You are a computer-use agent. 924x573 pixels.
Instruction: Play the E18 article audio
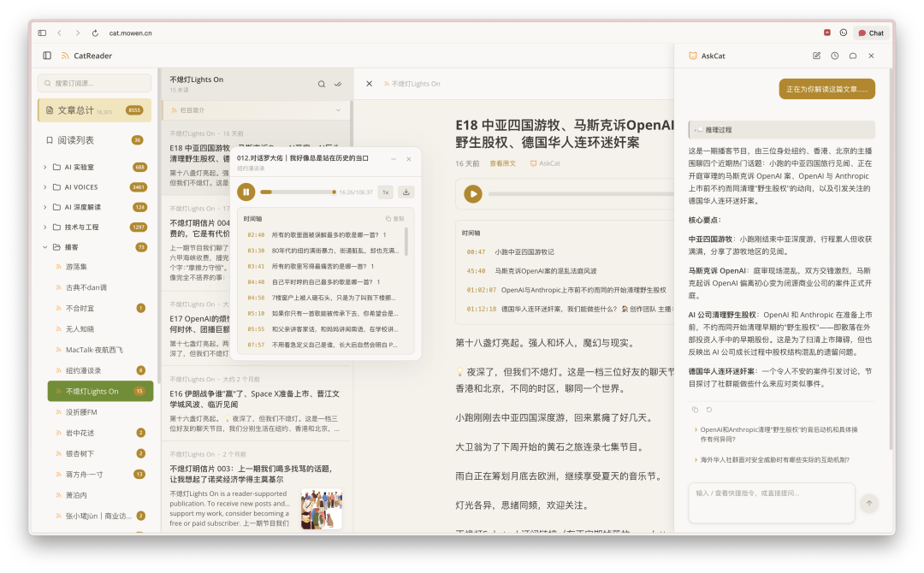click(x=472, y=194)
